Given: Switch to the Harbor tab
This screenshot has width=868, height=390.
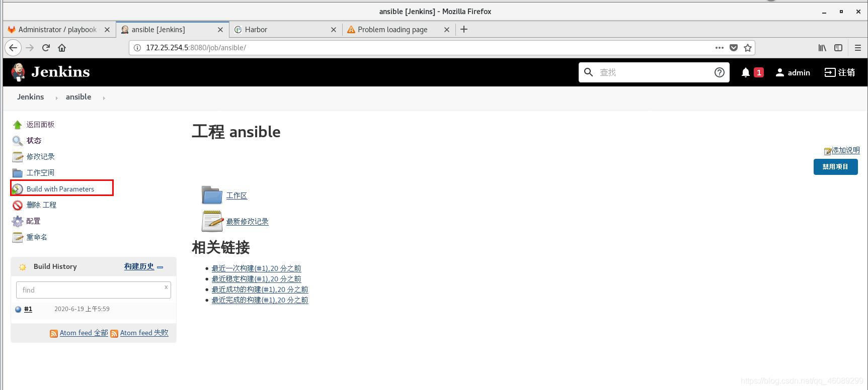Looking at the screenshot, I should tap(285, 30).
